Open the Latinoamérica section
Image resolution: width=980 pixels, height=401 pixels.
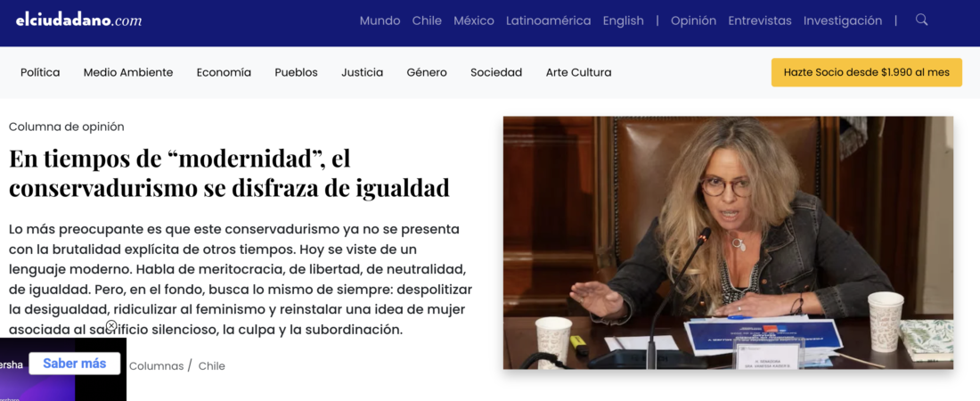coord(548,20)
